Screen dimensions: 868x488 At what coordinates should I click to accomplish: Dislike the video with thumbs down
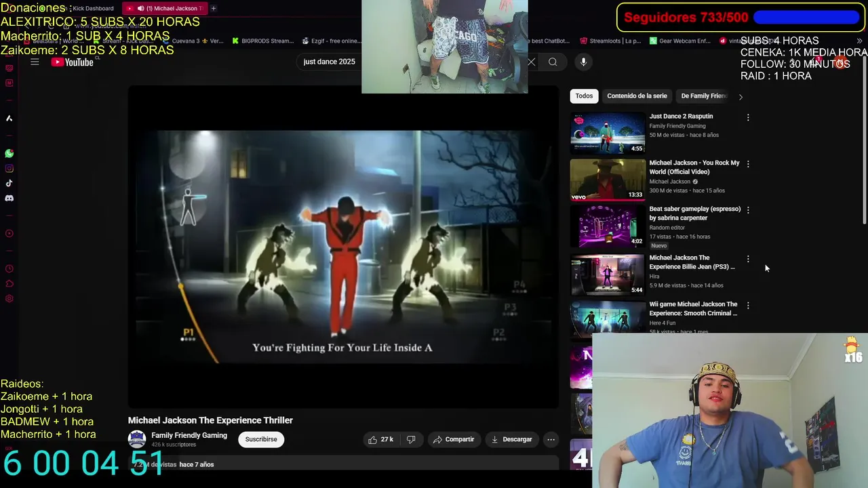[x=411, y=439]
